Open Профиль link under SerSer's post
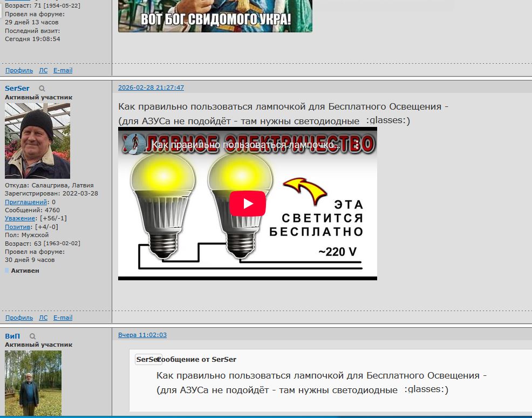The image size is (532, 418). click(x=19, y=318)
